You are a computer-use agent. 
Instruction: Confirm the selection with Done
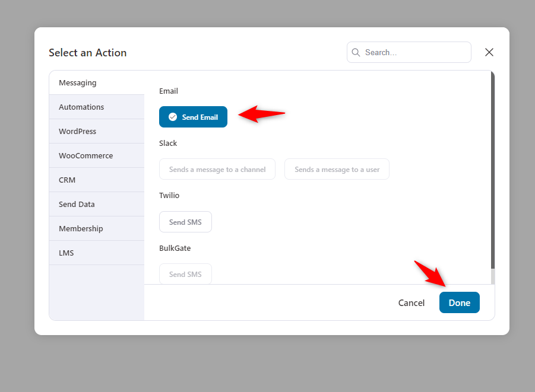click(459, 302)
